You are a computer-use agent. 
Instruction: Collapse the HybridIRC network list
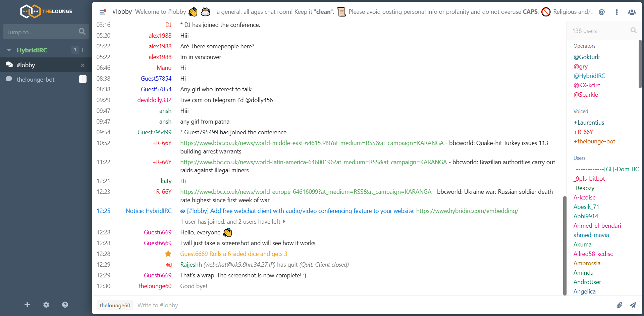pyautogui.click(x=9, y=50)
